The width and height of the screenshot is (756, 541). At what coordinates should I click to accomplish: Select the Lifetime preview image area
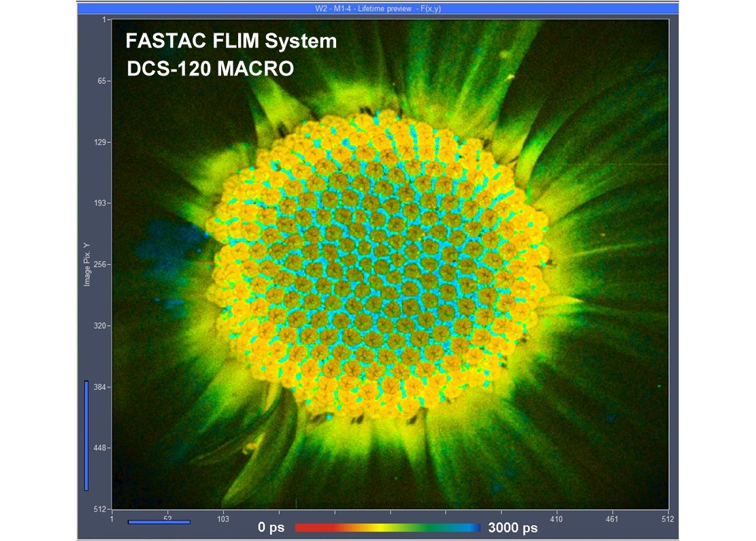(391, 265)
